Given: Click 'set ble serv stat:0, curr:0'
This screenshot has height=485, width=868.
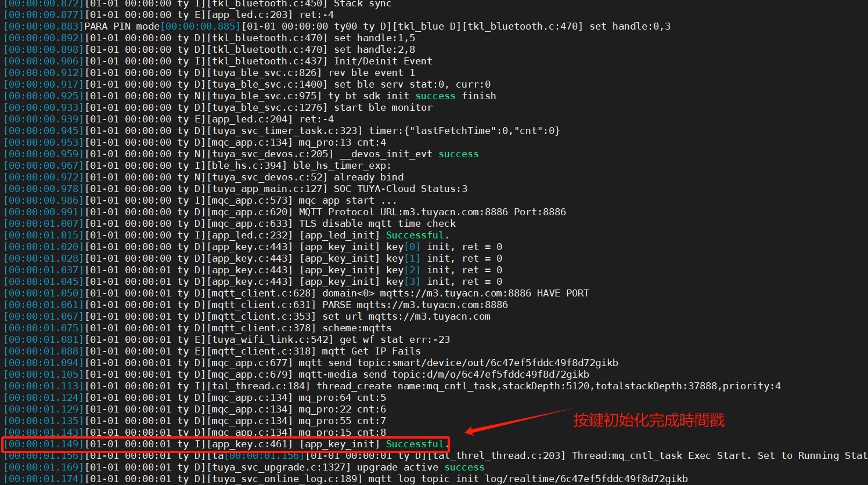Looking at the screenshot, I should tap(412, 84).
